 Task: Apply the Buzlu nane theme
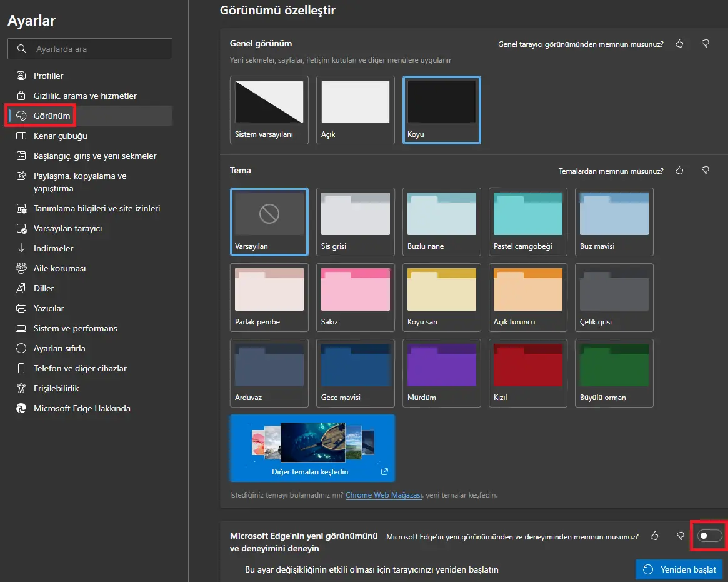[x=442, y=221]
